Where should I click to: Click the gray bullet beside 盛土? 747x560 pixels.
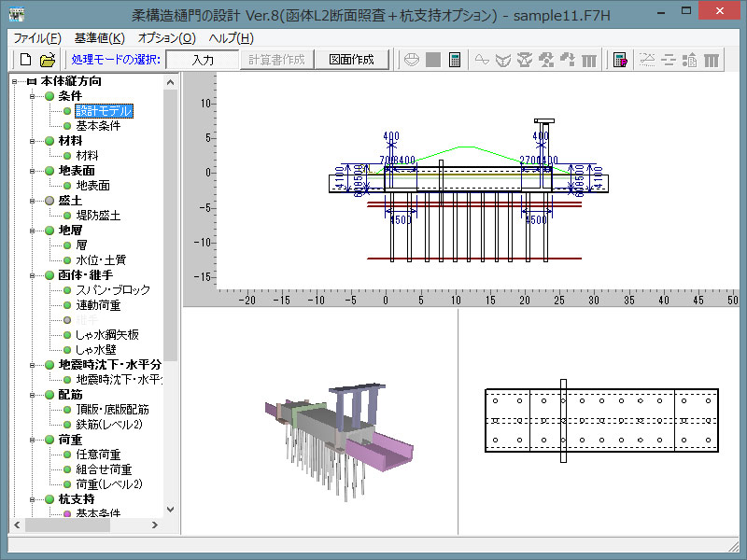click(x=49, y=201)
